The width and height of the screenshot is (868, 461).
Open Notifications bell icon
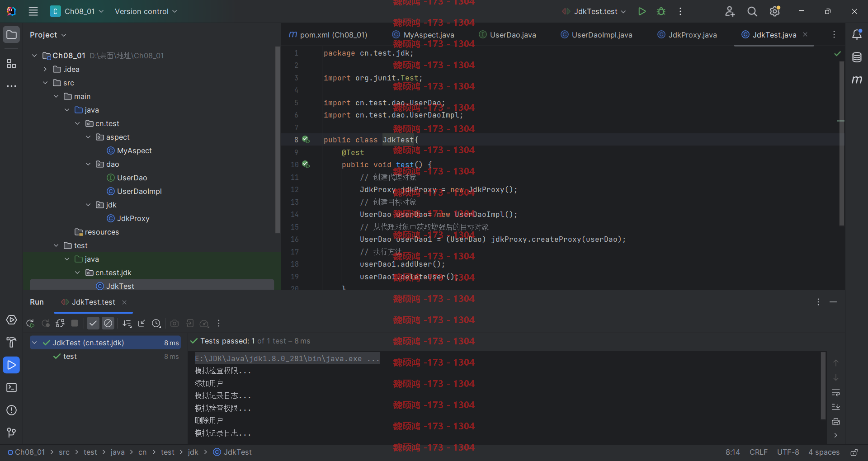(x=857, y=35)
